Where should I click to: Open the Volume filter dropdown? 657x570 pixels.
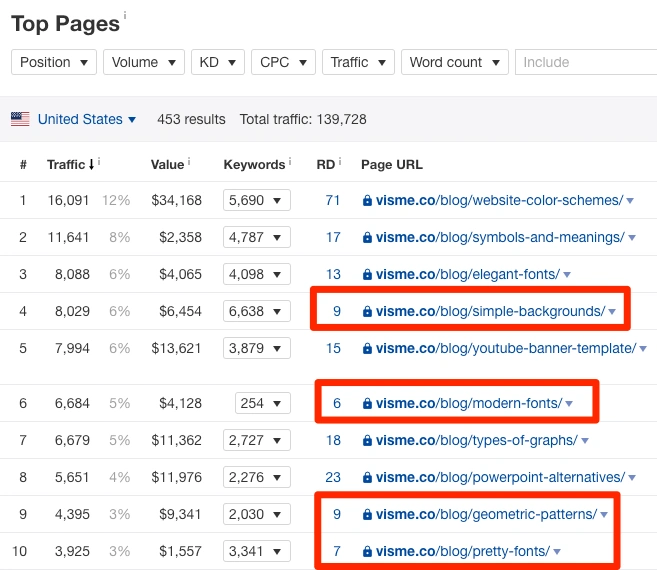pyautogui.click(x=144, y=62)
